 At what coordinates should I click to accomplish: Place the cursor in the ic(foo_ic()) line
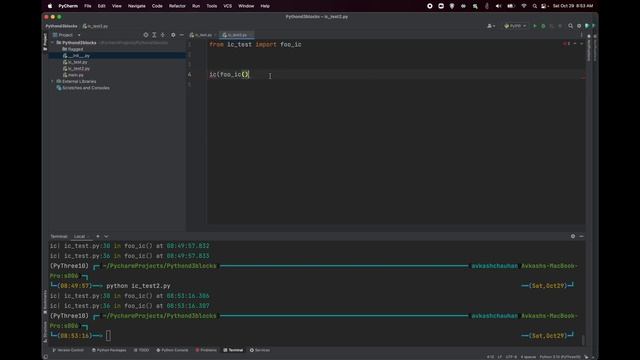point(229,74)
